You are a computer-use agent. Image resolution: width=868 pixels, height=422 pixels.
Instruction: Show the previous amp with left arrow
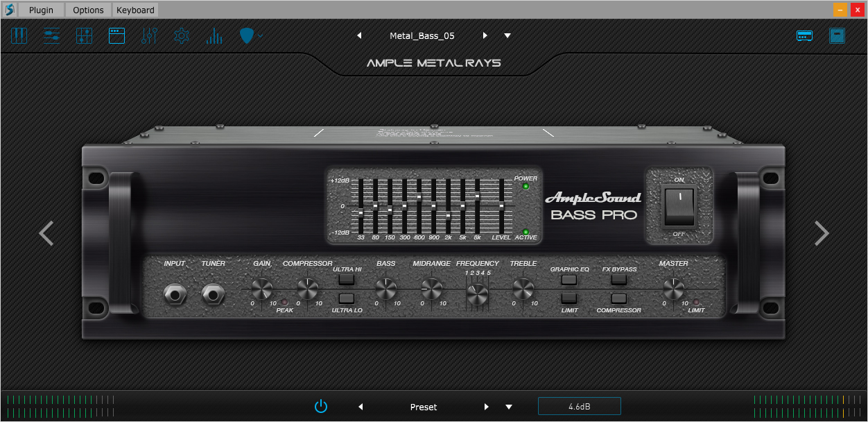tap(46, 233)
